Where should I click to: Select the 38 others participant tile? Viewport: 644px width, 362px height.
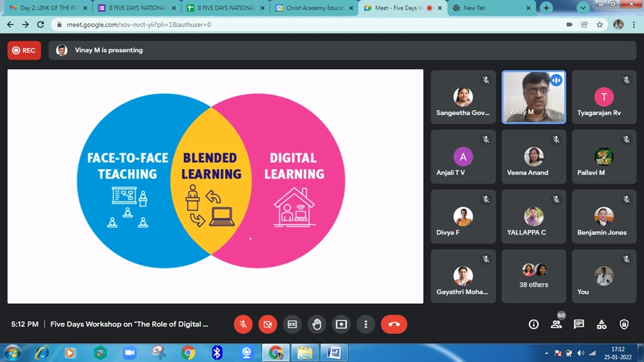pos(534,276)
